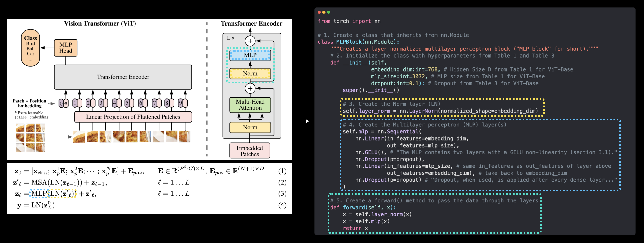
Task: Click patch position embedding token 0*
Action: click(64, 103)
